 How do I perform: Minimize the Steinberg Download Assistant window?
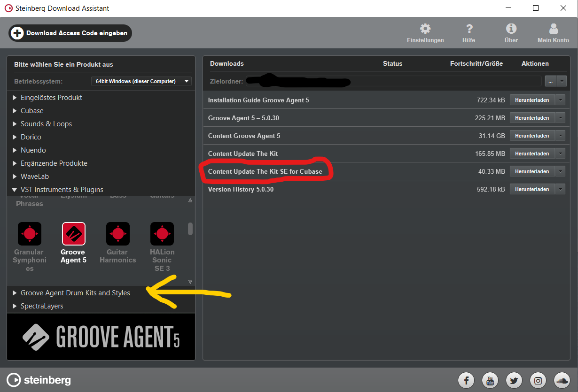pos(508,8)
